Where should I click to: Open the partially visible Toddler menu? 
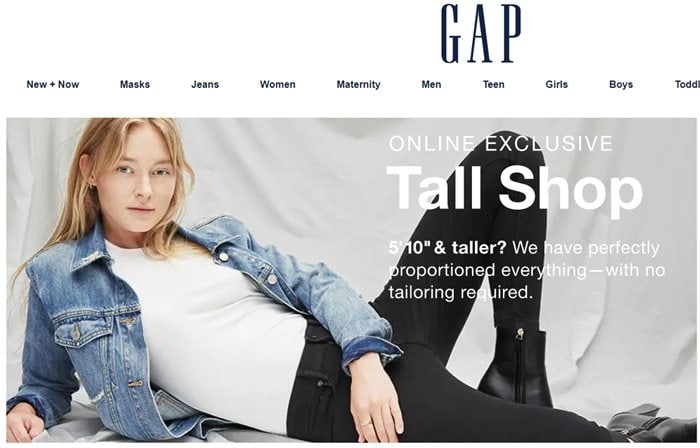(x=687, y=84)
